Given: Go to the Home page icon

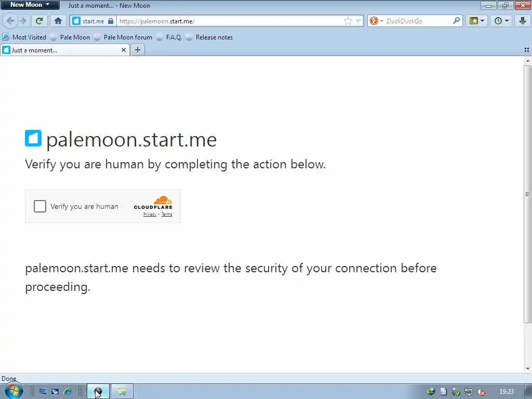Looking at the screenshot, I should 58,21.
